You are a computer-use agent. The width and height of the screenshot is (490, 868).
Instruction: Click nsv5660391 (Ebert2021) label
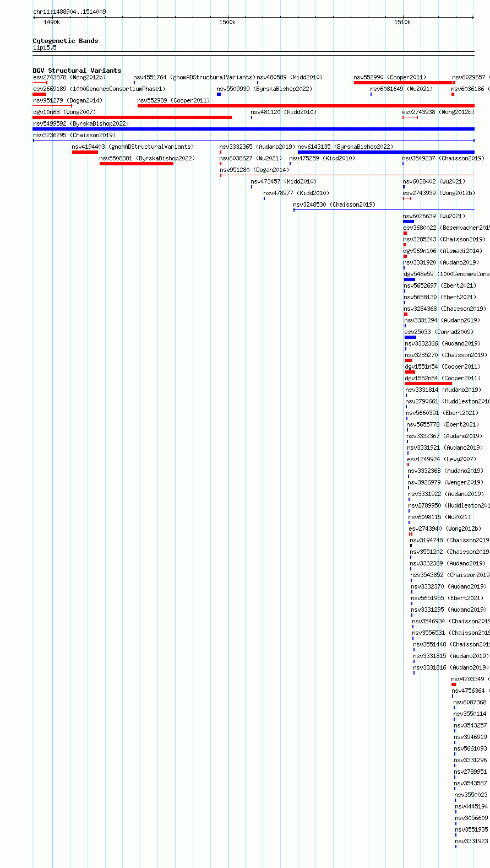tap(442, 413)
